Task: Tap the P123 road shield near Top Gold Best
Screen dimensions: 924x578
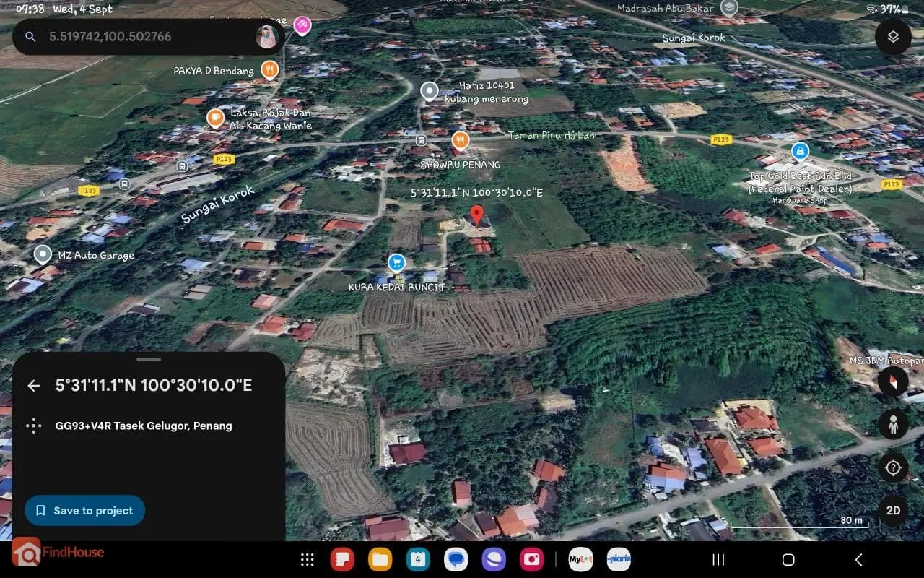Action: pyautogui.click(x=892, y=184)
